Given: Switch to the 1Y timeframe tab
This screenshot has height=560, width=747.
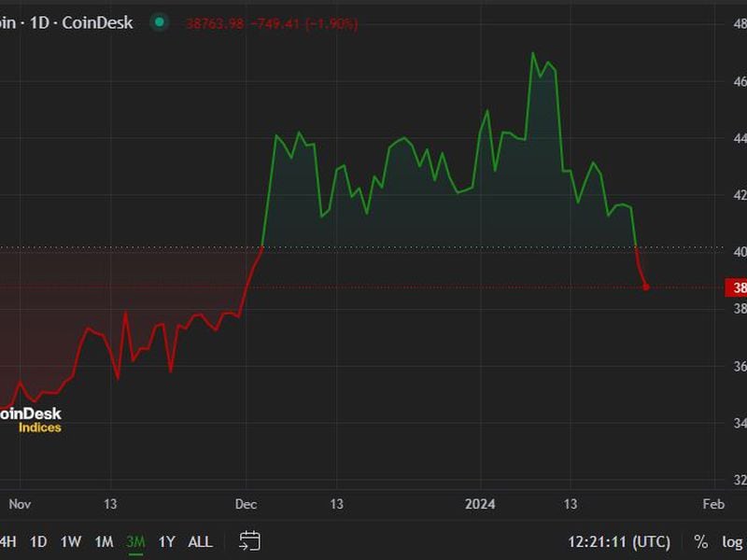Looking at the screenshot, I should point(166,540).
